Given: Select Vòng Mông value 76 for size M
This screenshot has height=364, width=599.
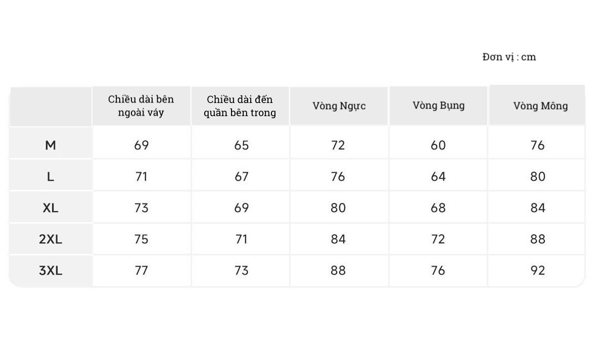Looking at the screenshot, I should click(x=538, y=145).
